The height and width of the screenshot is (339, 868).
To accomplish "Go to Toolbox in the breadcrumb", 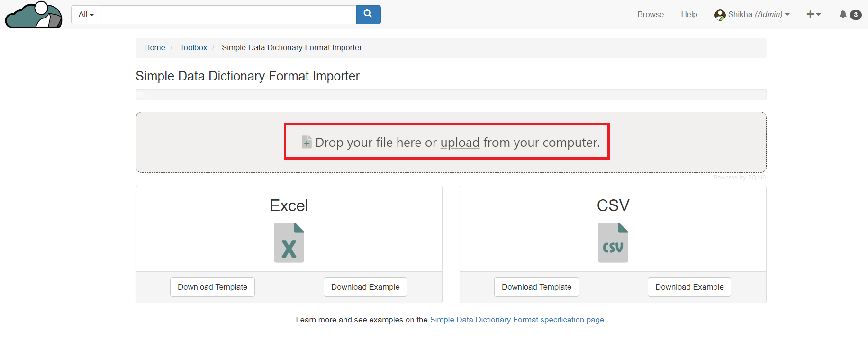I will 193,47.
